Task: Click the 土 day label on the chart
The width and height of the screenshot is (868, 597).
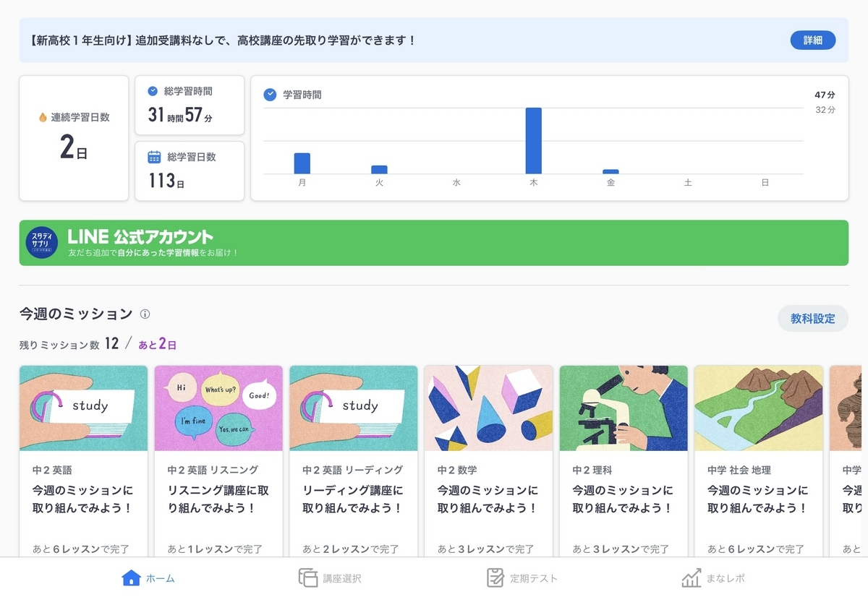Action: (x=688, y=184)
